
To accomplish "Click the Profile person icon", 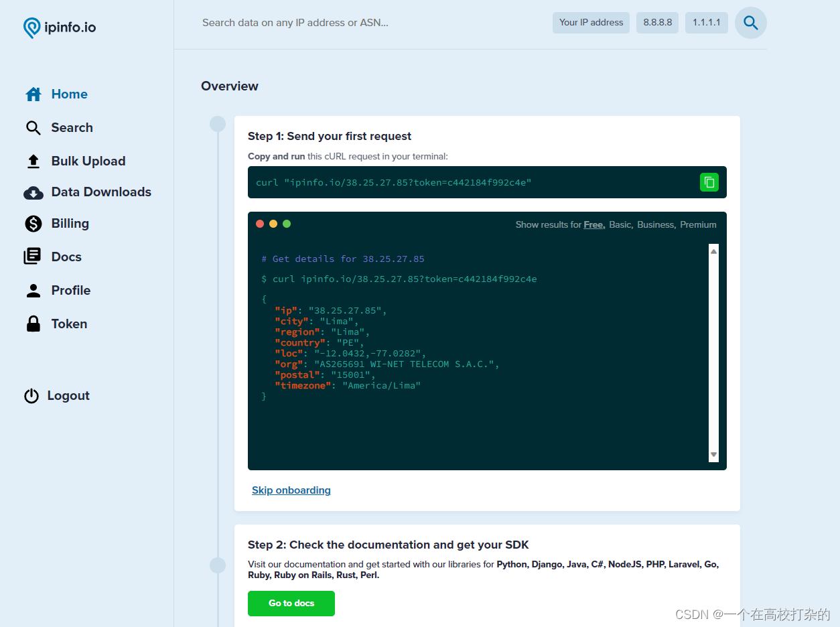I will 33,290.
